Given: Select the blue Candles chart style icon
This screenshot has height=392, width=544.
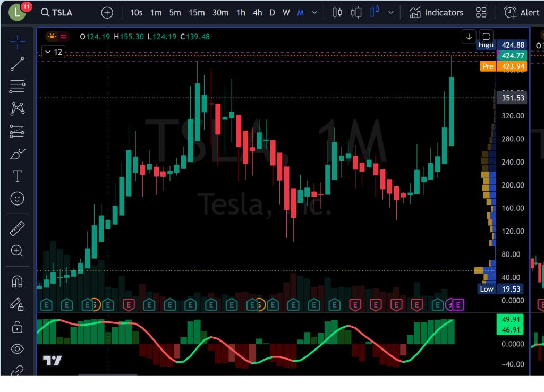Looking at the screenshot, I should point(375,12).
